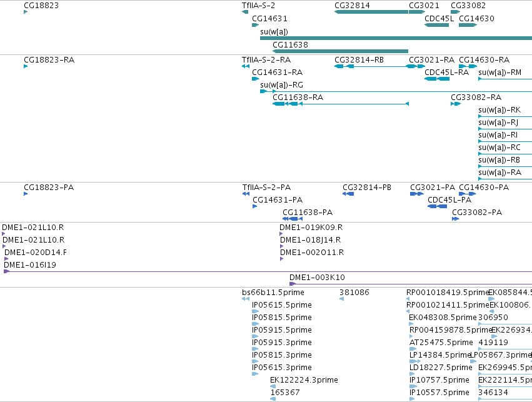Select the IP05915.5prime EST label

282,330
